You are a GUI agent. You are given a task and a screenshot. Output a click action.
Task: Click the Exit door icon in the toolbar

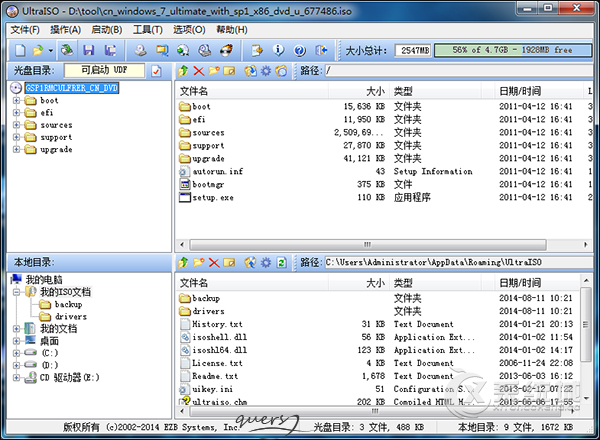[x=321, y=50]
